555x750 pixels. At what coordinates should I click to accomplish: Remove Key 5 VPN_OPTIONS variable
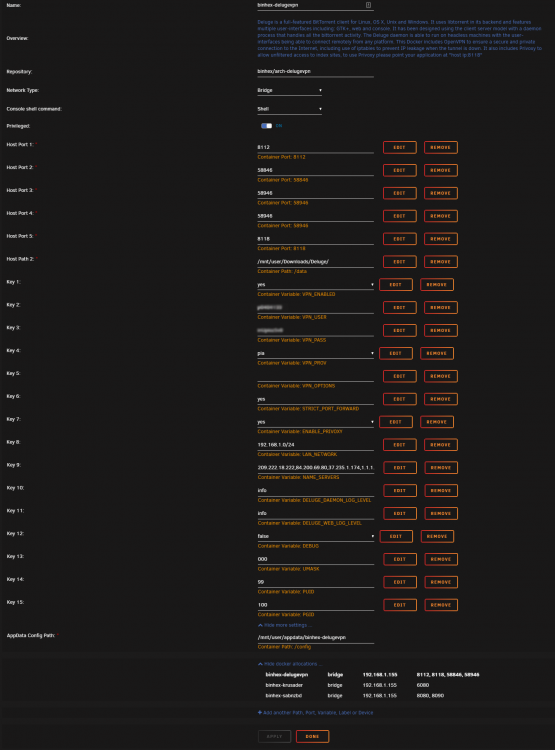(441, 376)
